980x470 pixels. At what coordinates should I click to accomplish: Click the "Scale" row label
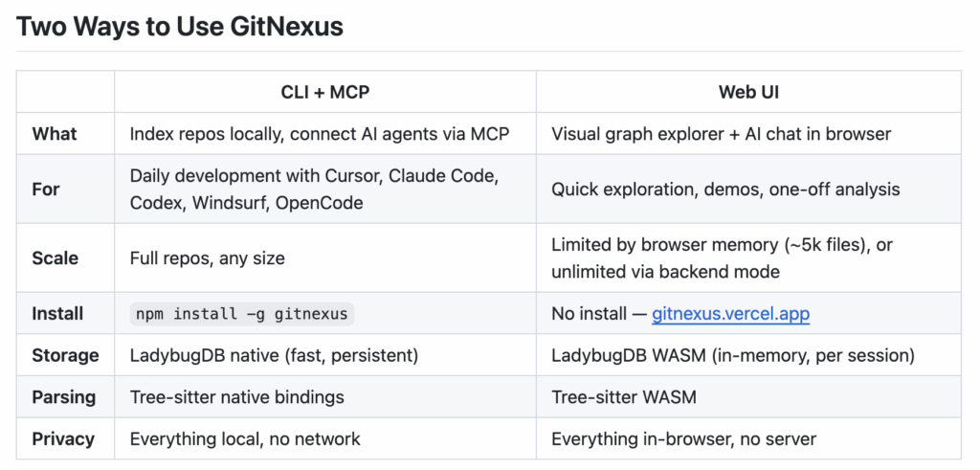point(56,258)
